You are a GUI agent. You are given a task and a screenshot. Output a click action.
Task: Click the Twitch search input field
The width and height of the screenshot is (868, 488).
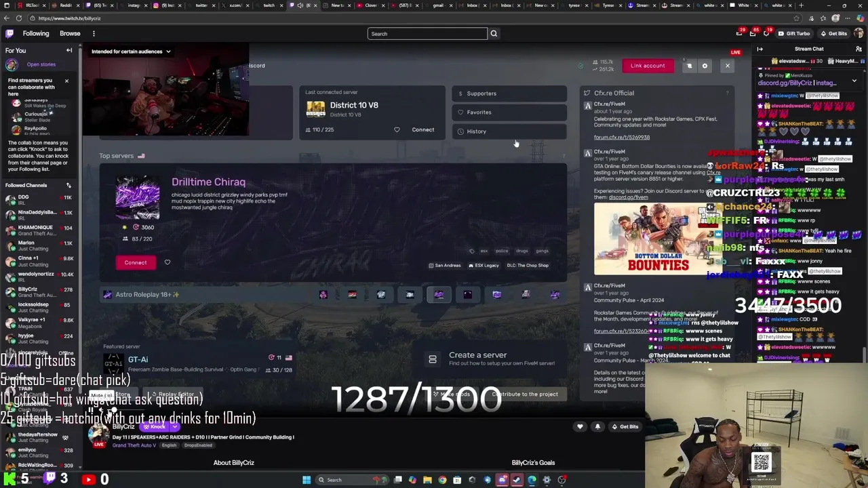point(427,33)
